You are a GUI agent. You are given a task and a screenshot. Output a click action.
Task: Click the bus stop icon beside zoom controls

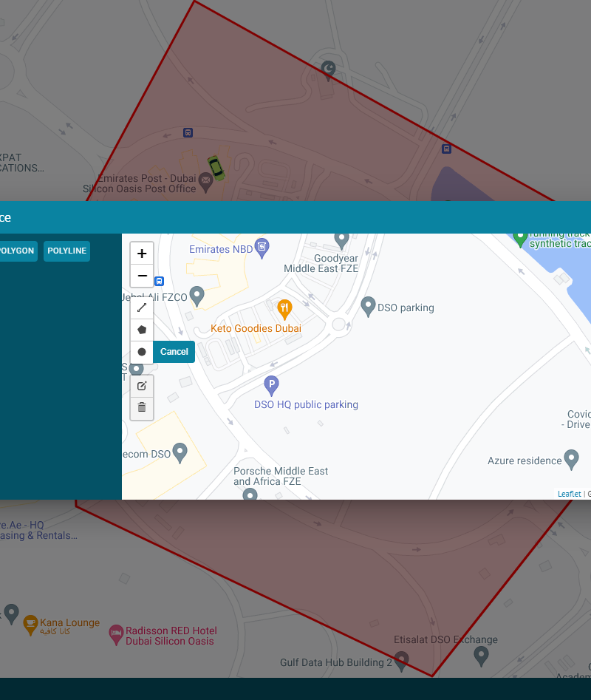coord(160,281)
